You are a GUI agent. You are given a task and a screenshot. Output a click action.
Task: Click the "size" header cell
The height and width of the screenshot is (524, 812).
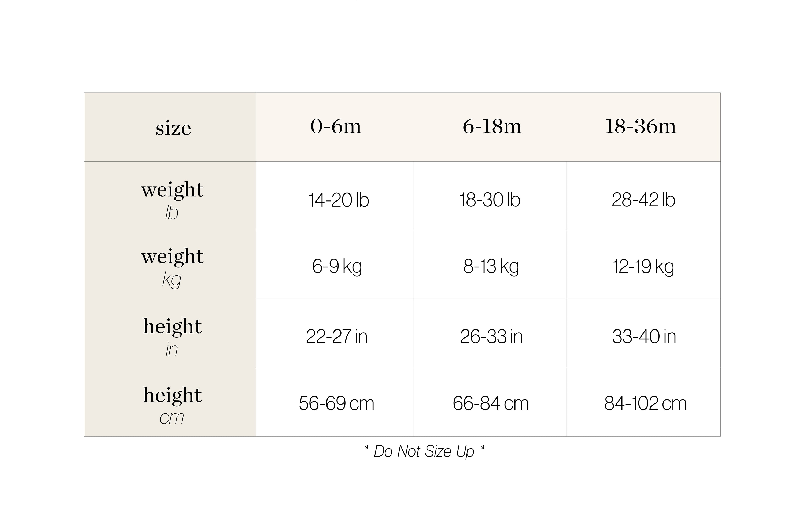tap(173, 128)
